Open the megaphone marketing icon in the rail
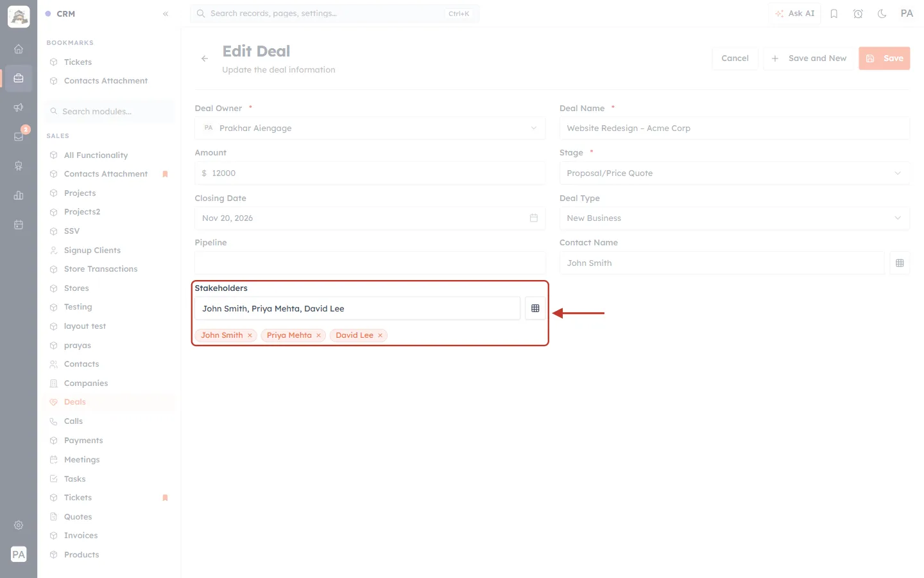The width and height of the screenshot is (924, 578). coord(19,107)
